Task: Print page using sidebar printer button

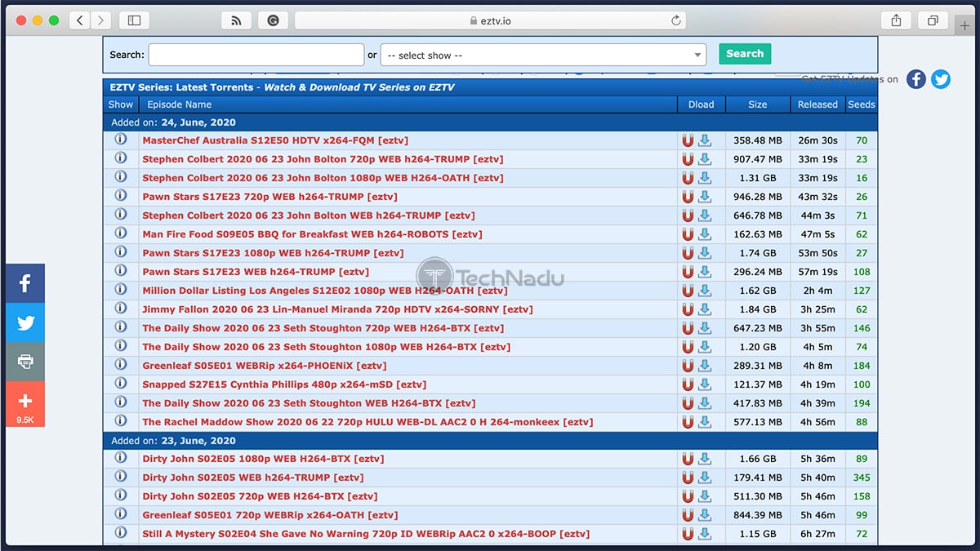Action: 25,362
